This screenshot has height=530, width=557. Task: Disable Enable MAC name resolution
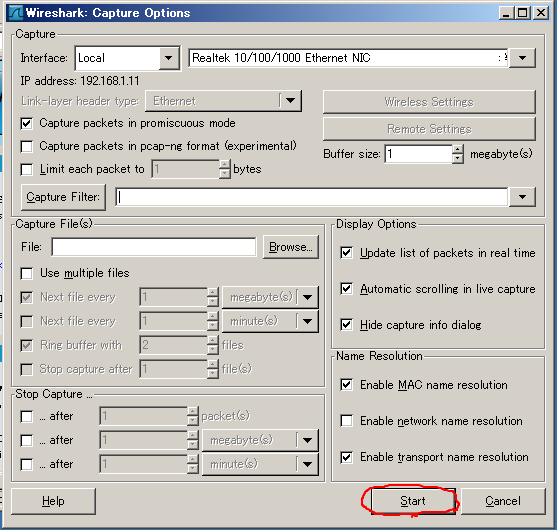pos(346,385)
